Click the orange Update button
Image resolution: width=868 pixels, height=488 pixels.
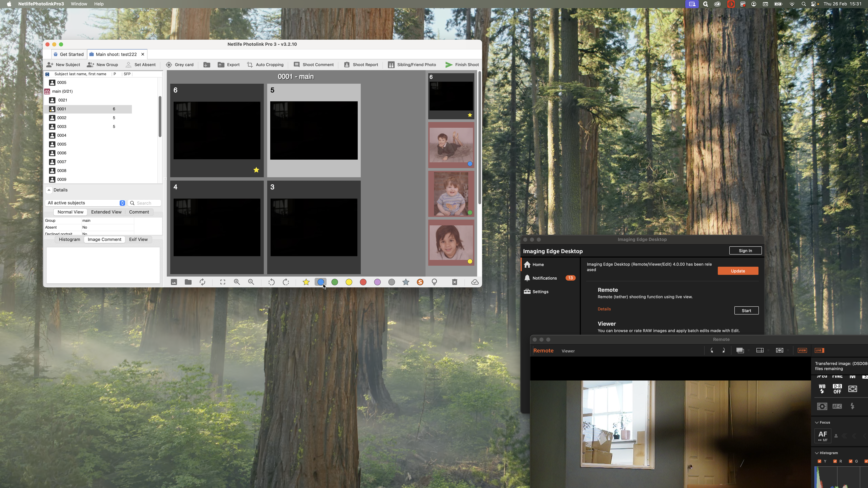[x=738, y=271]
